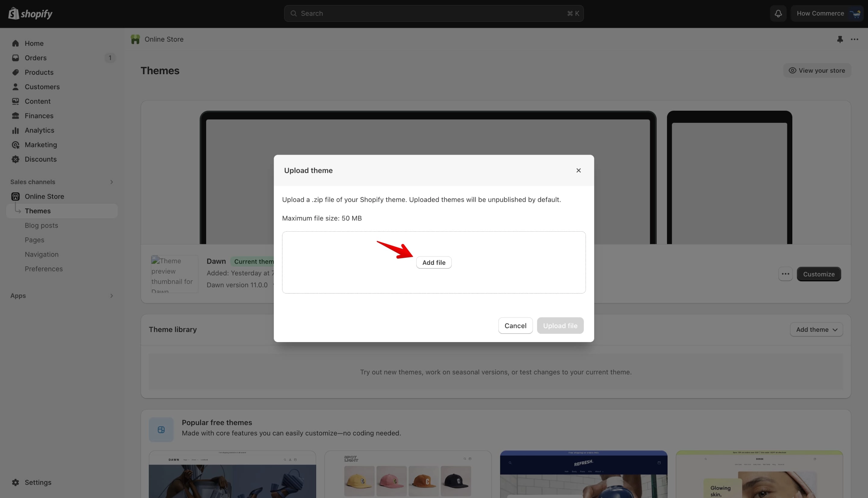Open the three-dot menu in page header
The height and width of the screenshot is (498, 868).
tap(854, 39)
